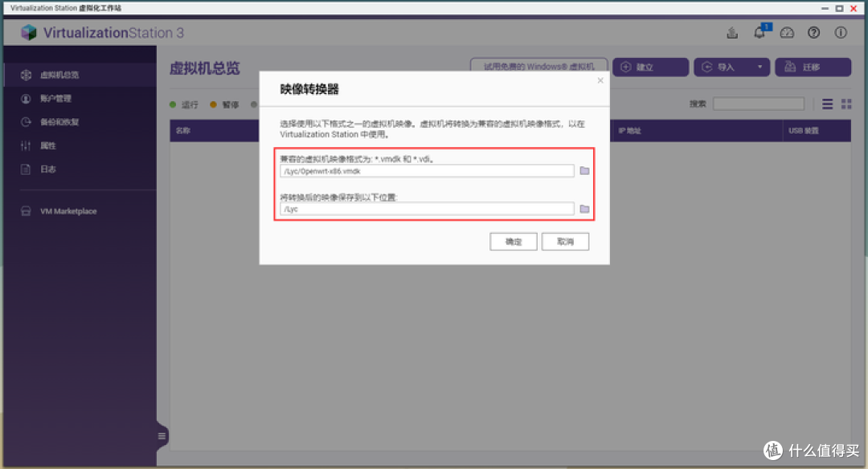Close the 映像转换器 dialog
This screenshot has width=868, height=469.
coord(600,81)
